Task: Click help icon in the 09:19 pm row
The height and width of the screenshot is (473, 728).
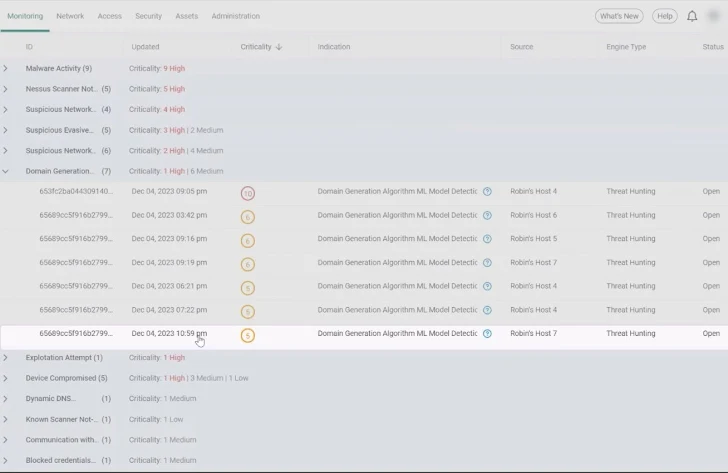Action: click(x=487, y=263)
